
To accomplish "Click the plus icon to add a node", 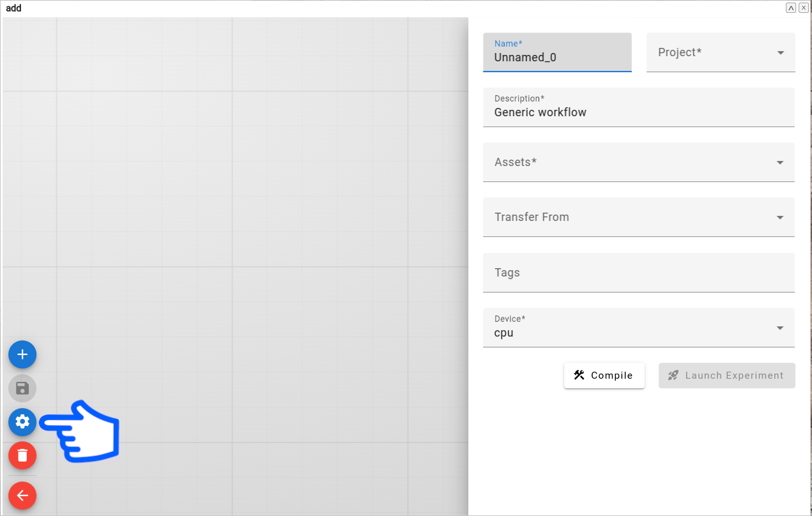I will tap(22, 354).
